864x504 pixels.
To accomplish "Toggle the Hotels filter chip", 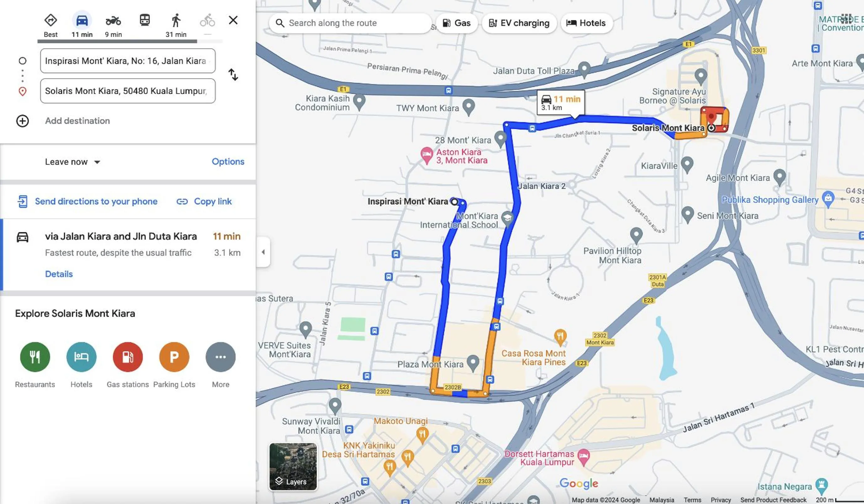I will [586, 23].
